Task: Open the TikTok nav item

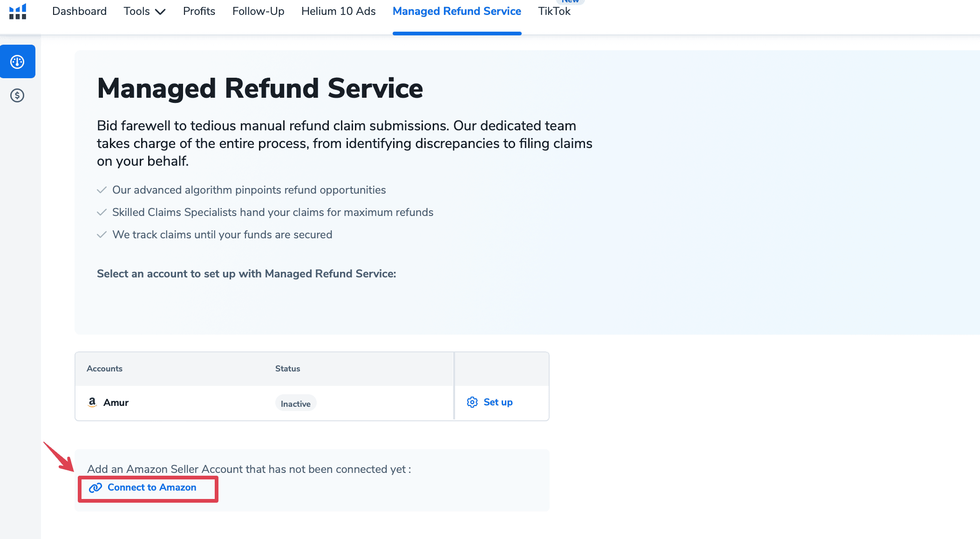Action: click(x=554, y=11)
